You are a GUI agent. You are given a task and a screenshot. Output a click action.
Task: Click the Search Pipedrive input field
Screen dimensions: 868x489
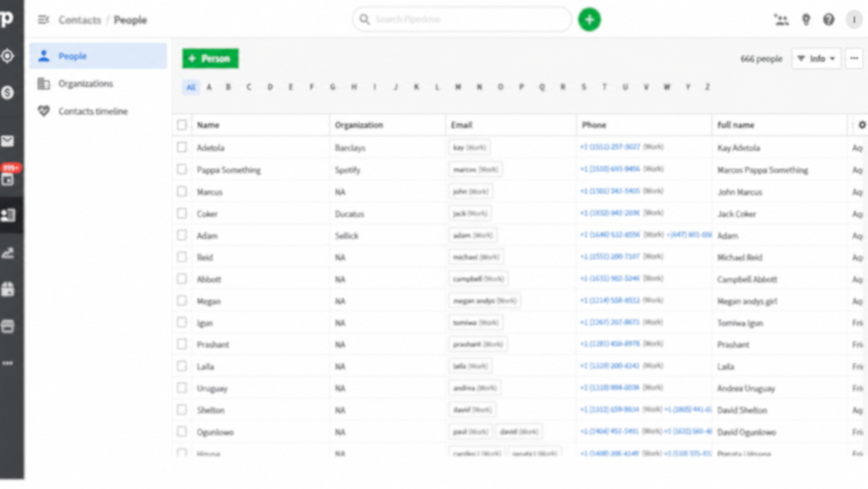click(x=462, y=20)
